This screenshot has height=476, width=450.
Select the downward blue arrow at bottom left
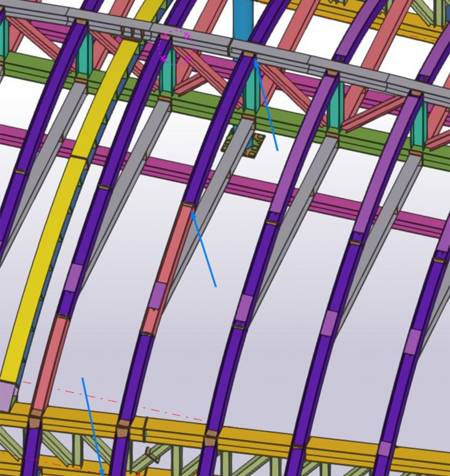[x=92, y=425]
